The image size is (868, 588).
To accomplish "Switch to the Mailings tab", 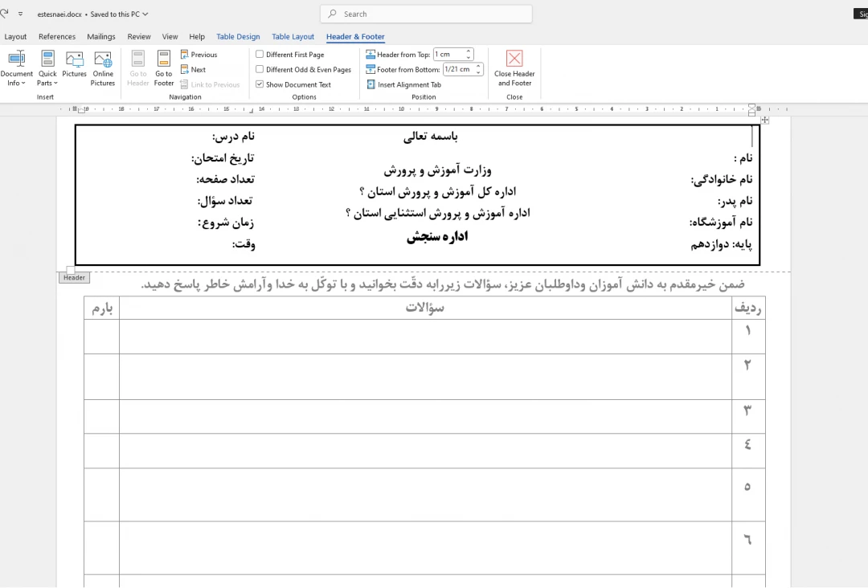I will (101, 36).
